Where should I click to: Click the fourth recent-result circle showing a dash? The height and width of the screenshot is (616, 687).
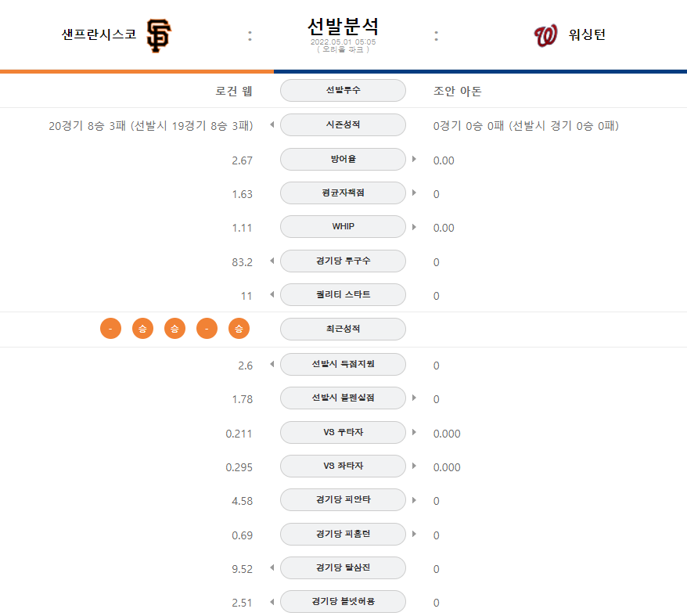pyautogui.click(x=207, y=329)
